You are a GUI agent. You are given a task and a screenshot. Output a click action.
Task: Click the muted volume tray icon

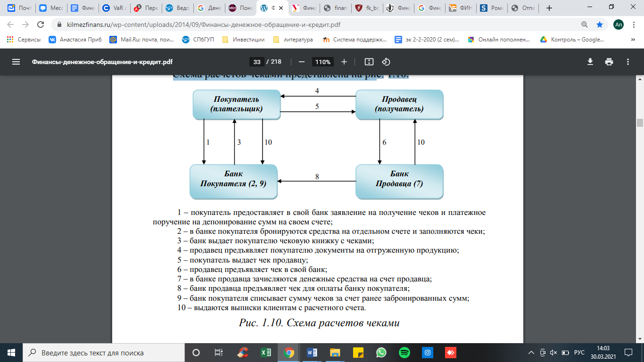click(554, 353)
